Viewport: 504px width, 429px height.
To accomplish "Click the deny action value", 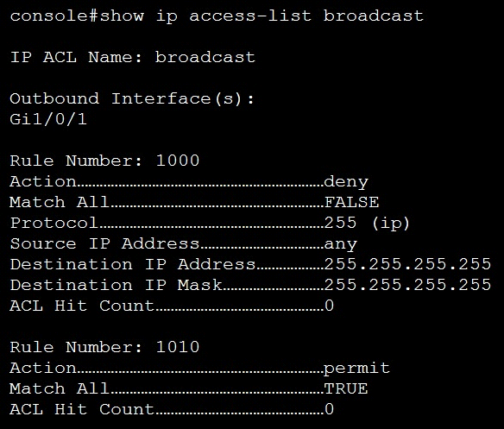I will (346, 182).
